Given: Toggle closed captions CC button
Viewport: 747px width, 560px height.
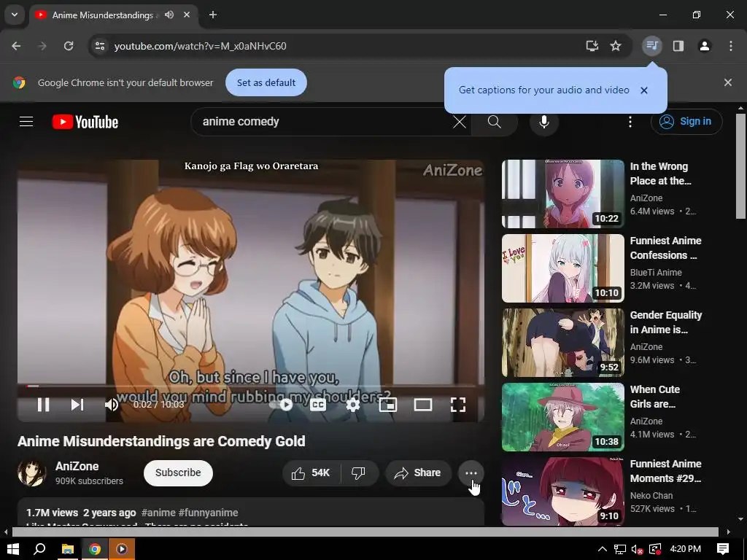Looking at the screenshot, I should [x=318, y=405].
